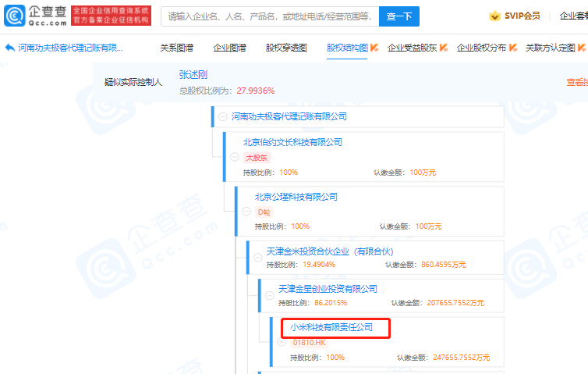This screenshot has width=588, height=374.
Task: Open 天津金星创业投资有限公司 company link
Action: (x=328, y=289)
